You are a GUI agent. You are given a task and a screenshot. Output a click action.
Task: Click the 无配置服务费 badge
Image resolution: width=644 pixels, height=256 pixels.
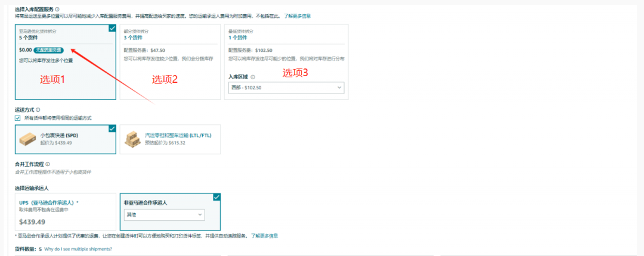48,51
